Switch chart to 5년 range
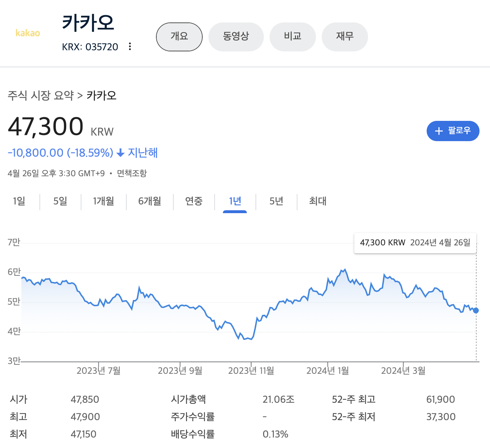 [x=276, y=201]
